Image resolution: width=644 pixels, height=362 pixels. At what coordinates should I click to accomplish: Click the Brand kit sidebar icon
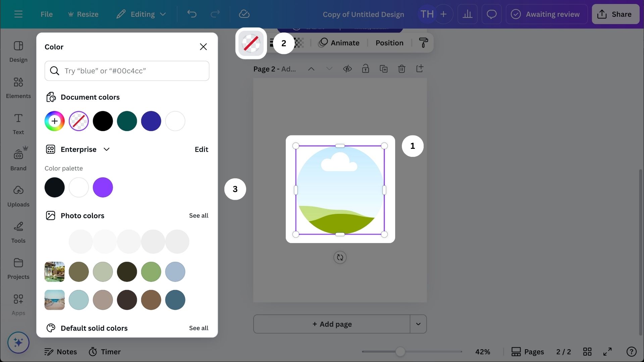pos(18,160)
